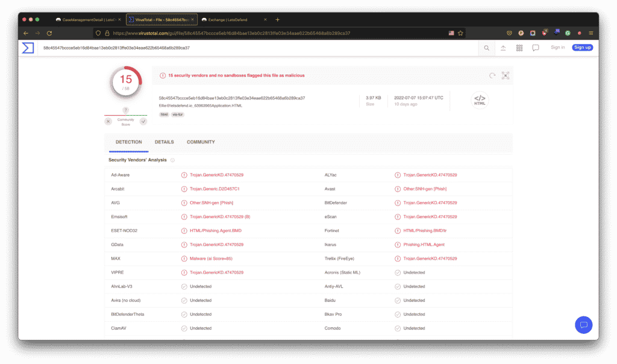The height and width of the screenshot is (364, 617).
Task: Click the via-tor tag chip
Action: pyautogui.click(x=178, y=115)
